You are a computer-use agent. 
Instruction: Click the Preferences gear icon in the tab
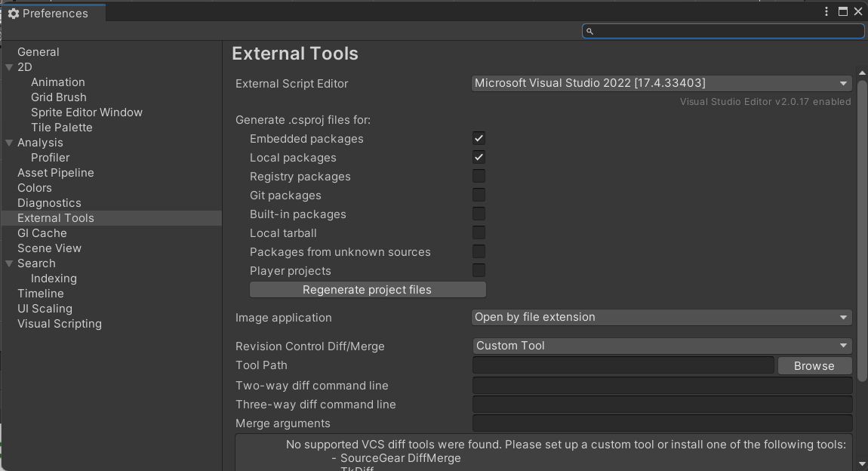coord(13,14)
